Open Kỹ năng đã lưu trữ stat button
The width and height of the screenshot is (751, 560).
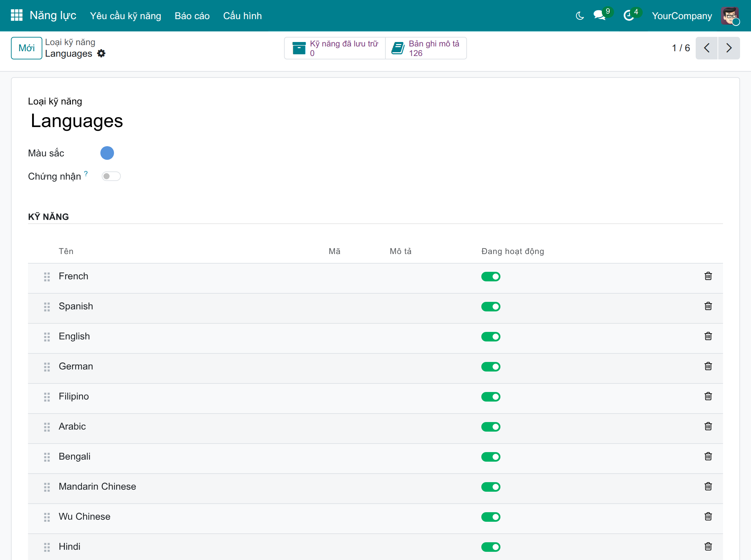[x=335, y=48]
